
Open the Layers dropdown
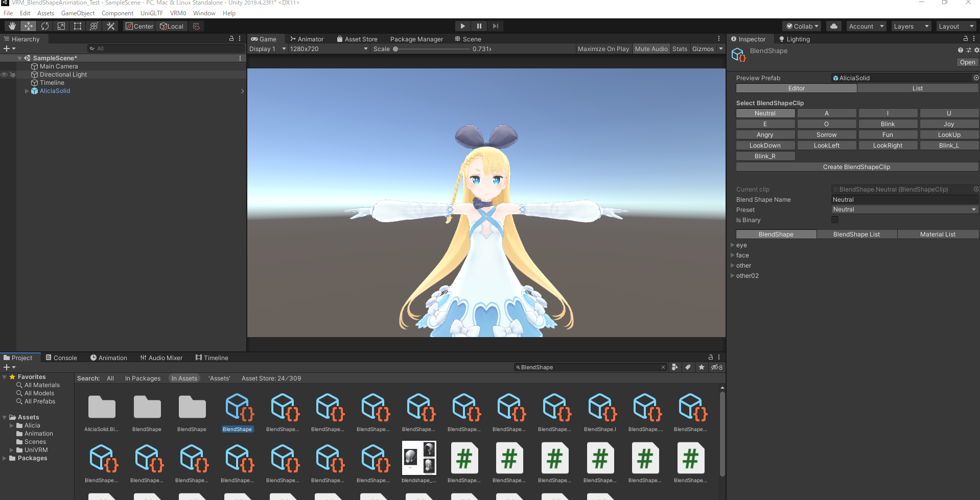[911, 26]
